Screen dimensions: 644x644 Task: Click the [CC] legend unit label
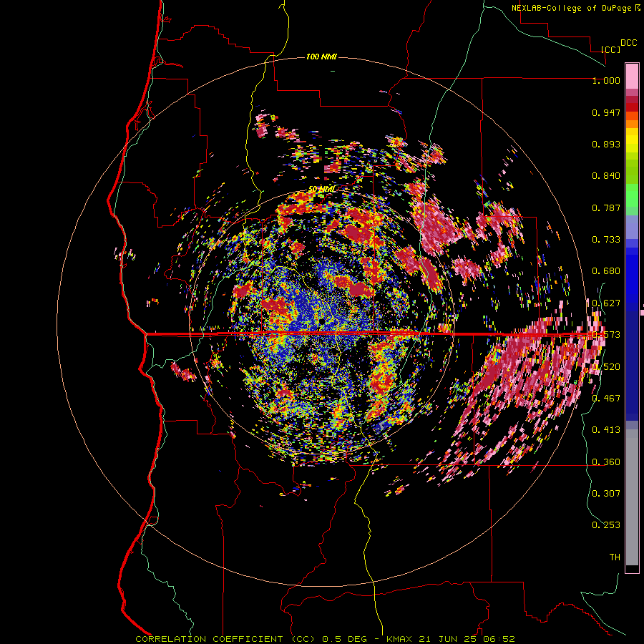point(610,49)
